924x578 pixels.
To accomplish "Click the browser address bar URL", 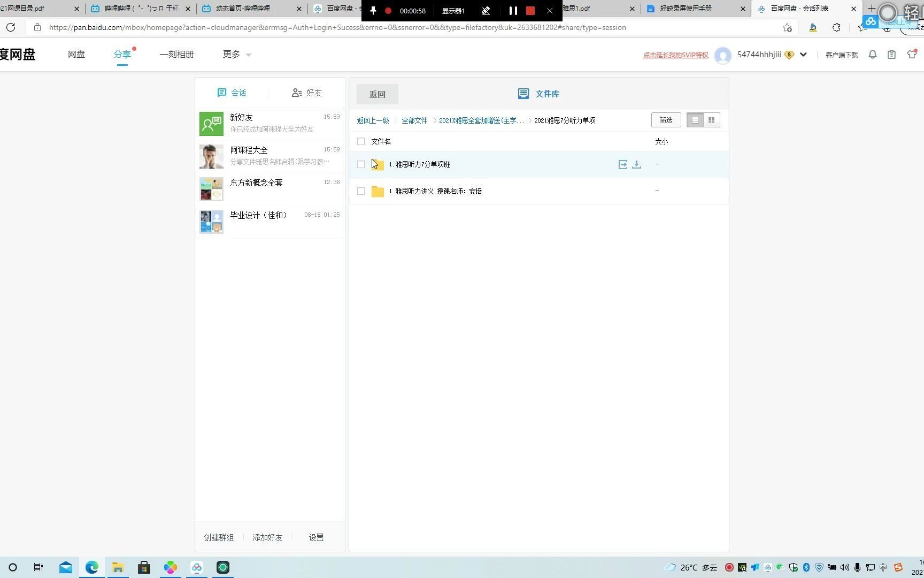I will (x=337, y=27).
